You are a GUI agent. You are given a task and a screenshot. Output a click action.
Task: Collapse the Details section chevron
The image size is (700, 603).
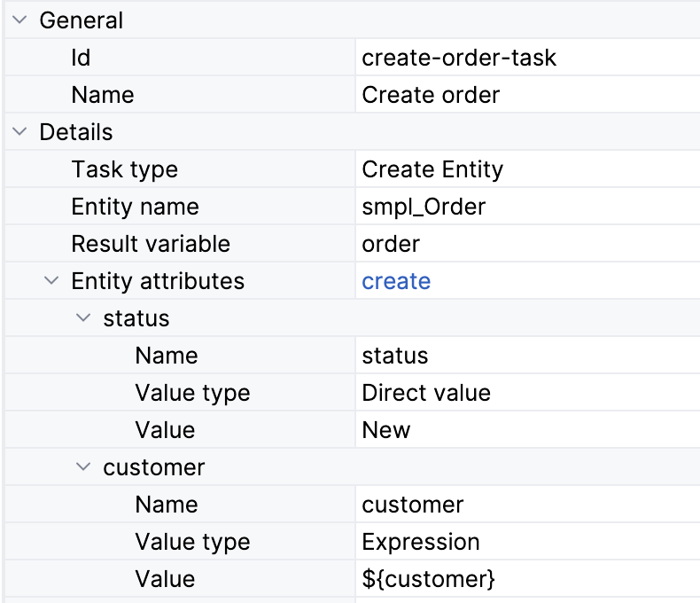pyautogui.click(x=19, y=133)
